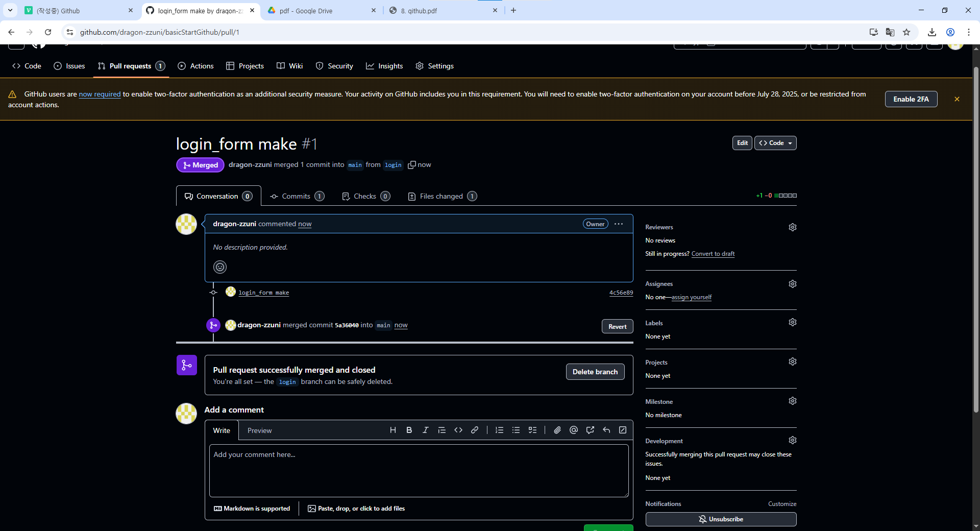The width and height of the screenshot is (980, 531).
Task: Open the Insights tab
Action: click(384, 66)
